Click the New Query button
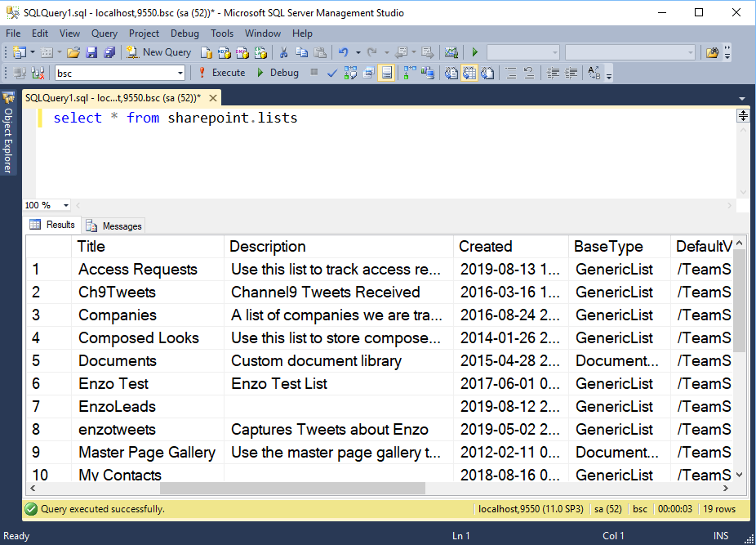 [158, 52]
